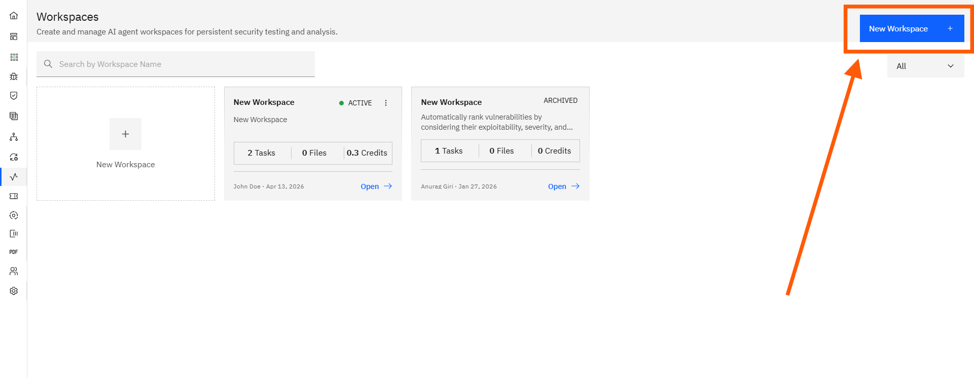This screenshot has height=378, width=974.
Task: Click the John Doe - Apr 13, 2026 text
Action: [269, 186]
